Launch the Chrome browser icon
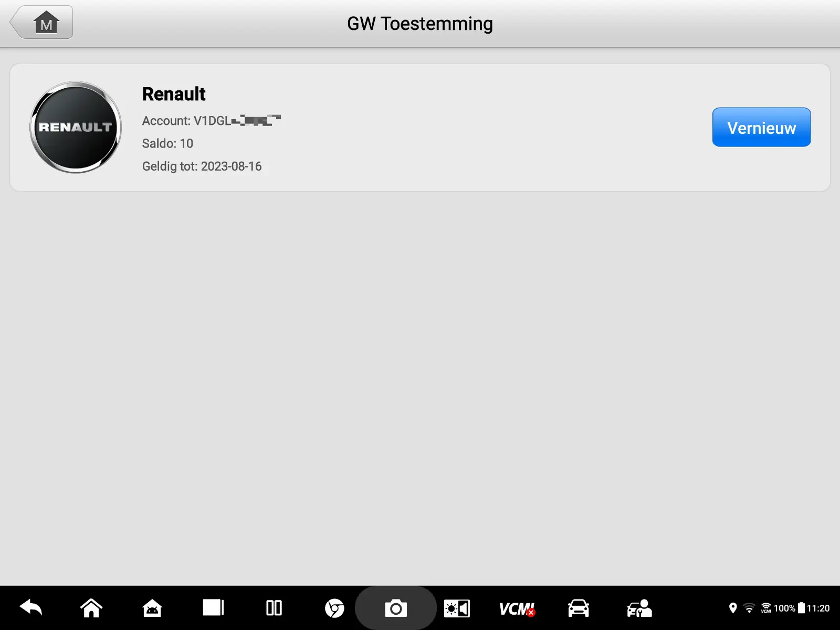Image resolution: width=840 pixels, height=630 pixels. 334,608
